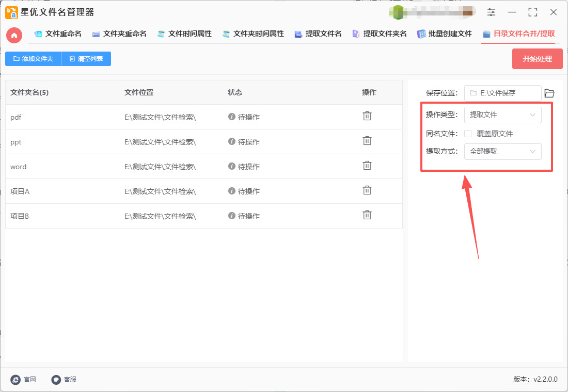Open the 批量创建文件 tab
The height and width of the screenshot is (392, 568).
point(445,34)
